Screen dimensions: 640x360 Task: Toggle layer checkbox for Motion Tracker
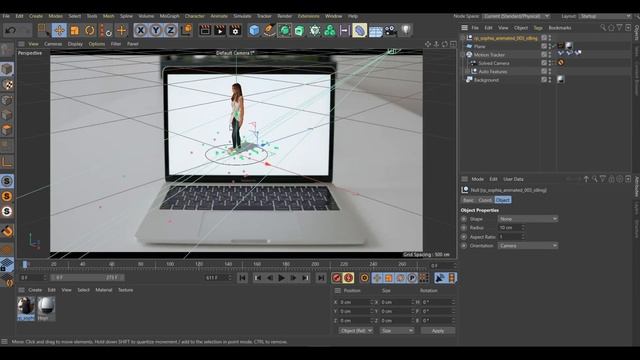click(544, 55)
